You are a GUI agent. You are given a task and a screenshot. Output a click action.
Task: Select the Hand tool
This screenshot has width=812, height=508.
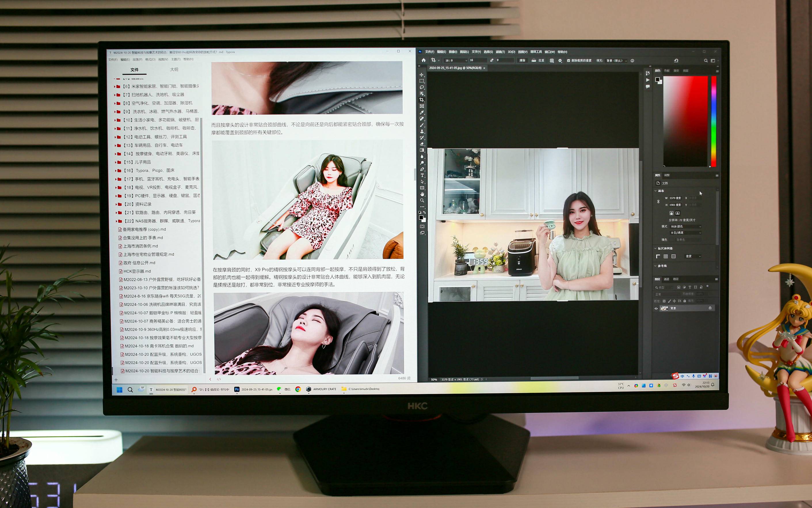(x=422, y=194)
